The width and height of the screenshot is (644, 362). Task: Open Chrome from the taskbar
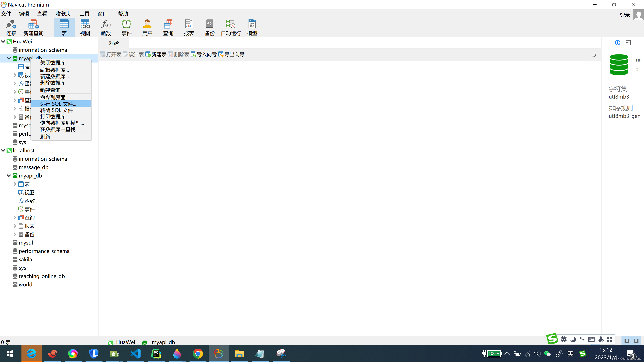pos(198,353)
